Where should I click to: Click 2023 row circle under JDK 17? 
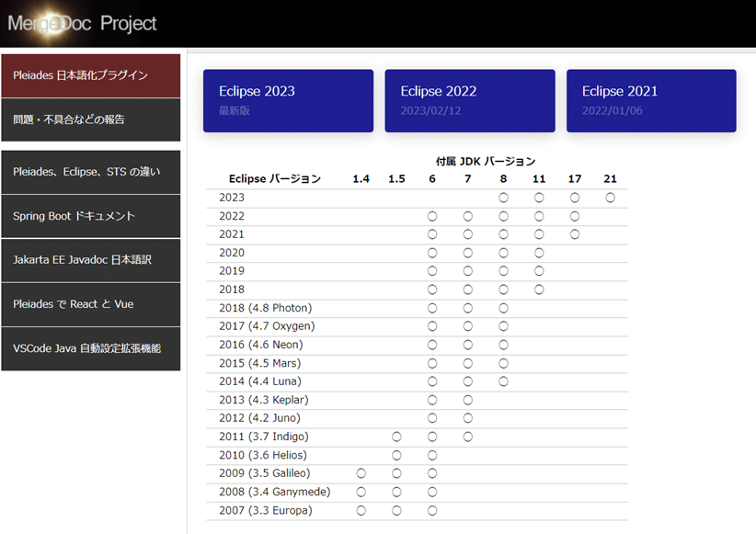(575, 198)
